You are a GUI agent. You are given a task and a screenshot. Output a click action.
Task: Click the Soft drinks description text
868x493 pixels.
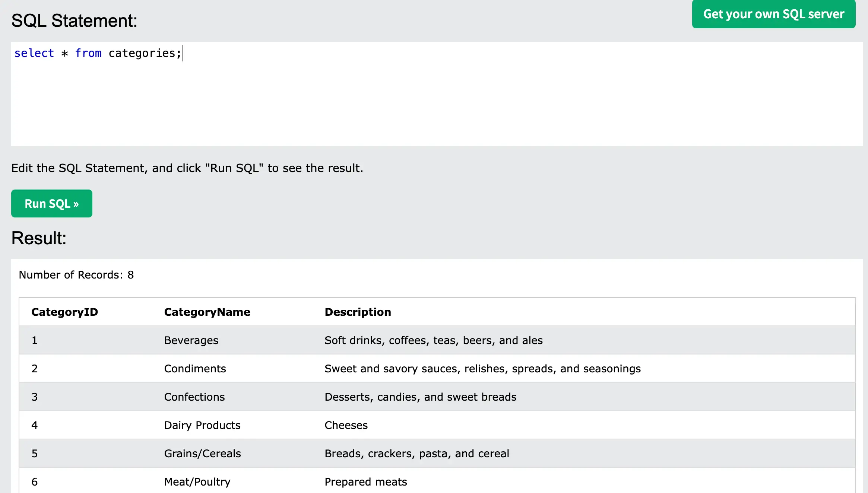point(433,340)
